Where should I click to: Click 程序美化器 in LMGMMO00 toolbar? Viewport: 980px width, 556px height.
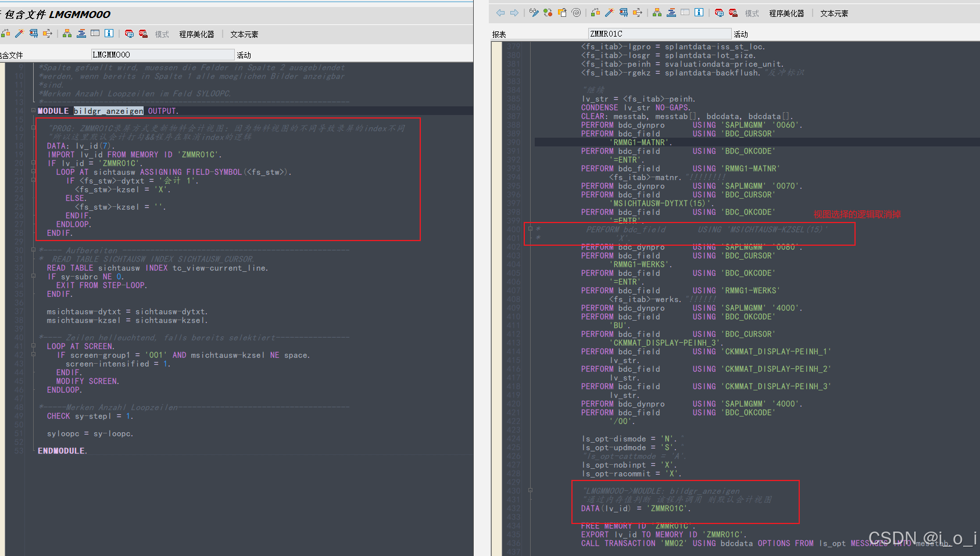coord(196,34)
